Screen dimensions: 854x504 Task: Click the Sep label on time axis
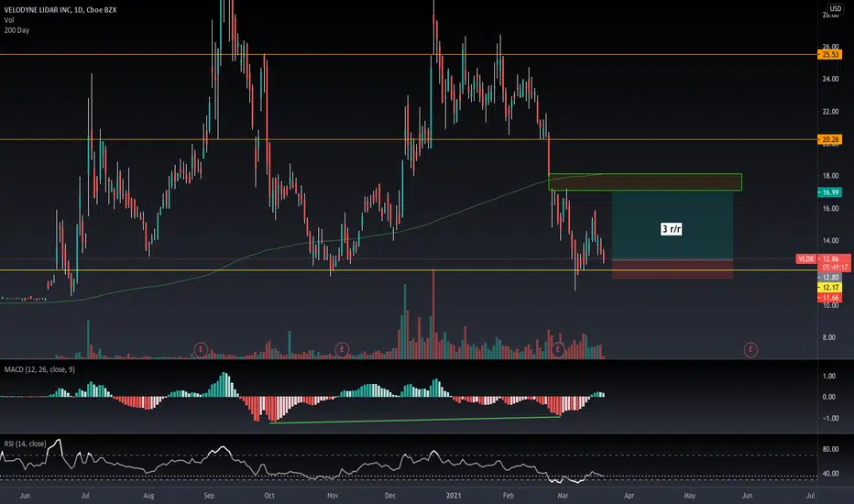click(x=209, y=495)
